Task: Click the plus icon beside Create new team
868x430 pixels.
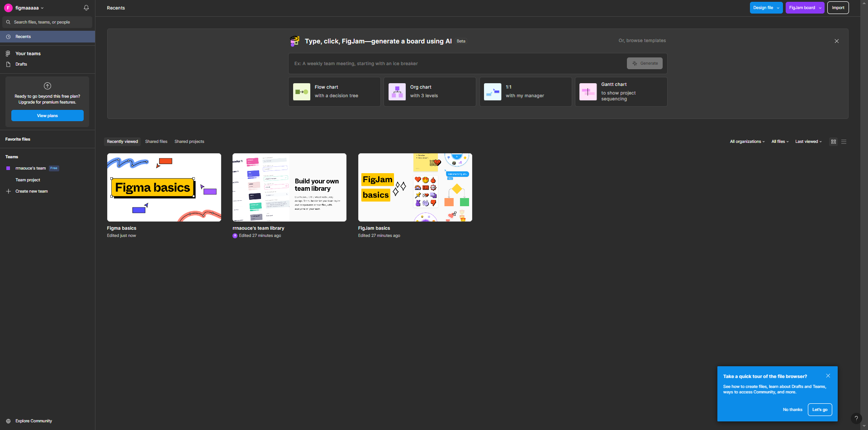Action: pyautogui.click(x=8, y=191)
